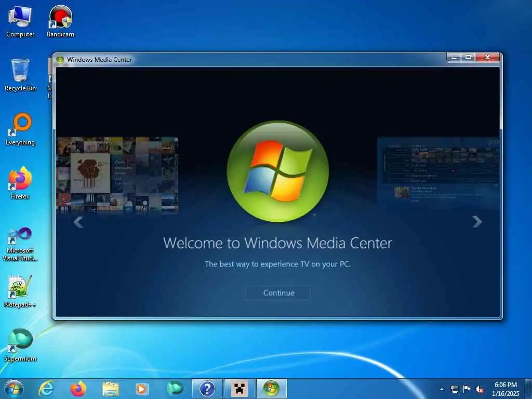Advance to next slide with right arrow
The image size is (532, 399).
[477, 222]
